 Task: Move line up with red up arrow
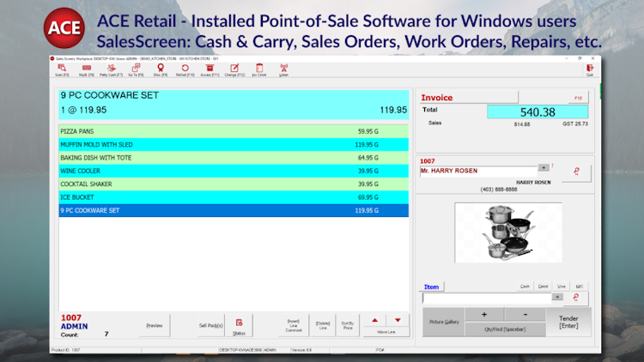point(374,321)
